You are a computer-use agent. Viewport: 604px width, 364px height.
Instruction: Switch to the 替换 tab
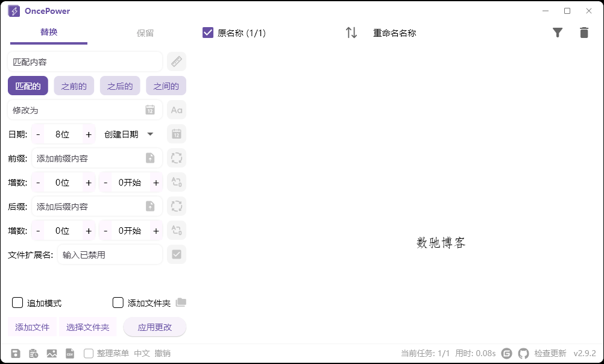(x=49, y=33)
